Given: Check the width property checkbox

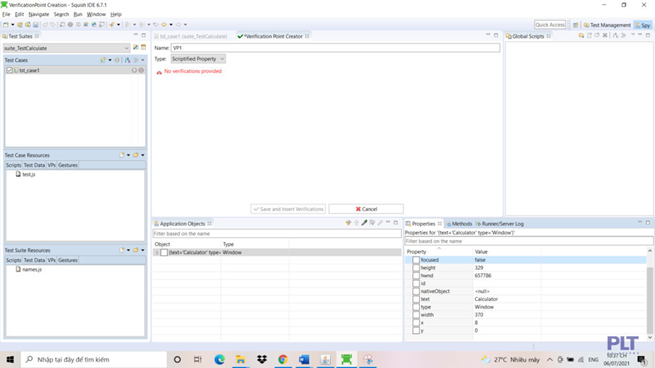Looking at the screenshot, I should [416, 315].
